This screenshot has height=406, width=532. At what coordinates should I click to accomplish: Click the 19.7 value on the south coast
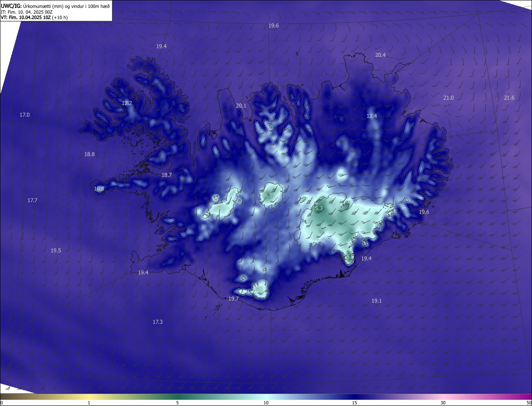(234, 299)
